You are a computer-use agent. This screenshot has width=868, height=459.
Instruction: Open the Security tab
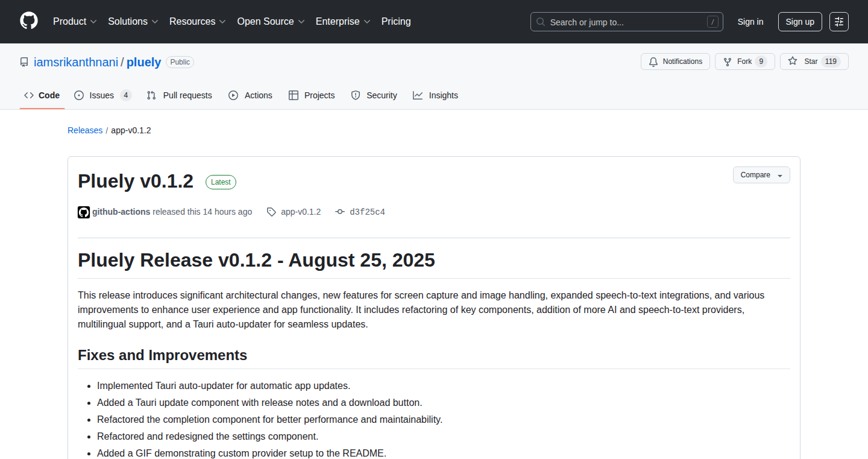(x=374, y=95)
